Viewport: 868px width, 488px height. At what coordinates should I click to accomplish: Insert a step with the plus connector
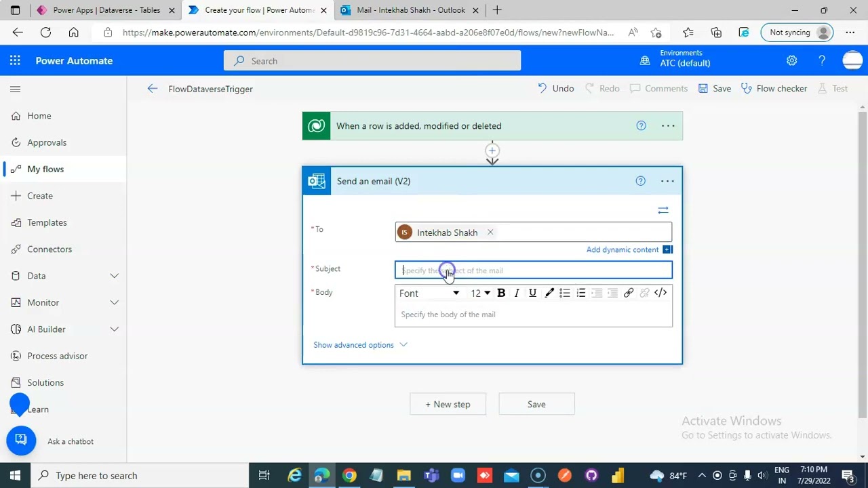pos(492,150)
